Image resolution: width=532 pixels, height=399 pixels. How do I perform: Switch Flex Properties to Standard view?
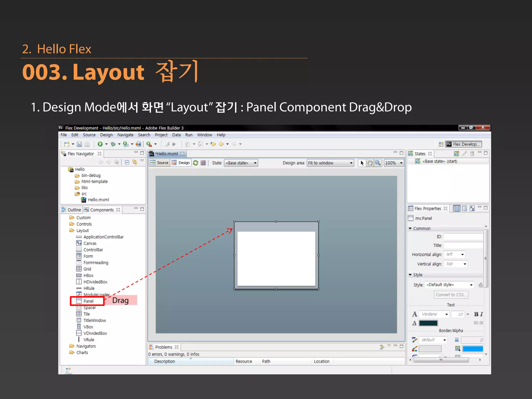coord(457,208)
